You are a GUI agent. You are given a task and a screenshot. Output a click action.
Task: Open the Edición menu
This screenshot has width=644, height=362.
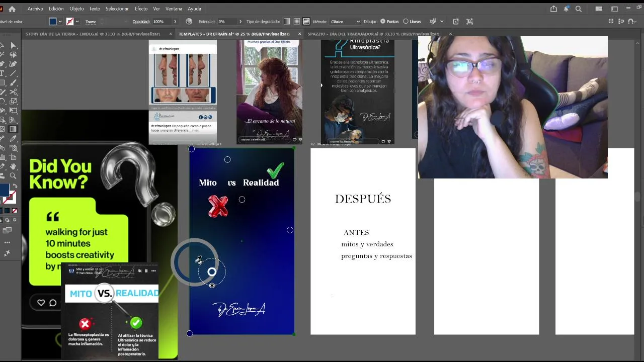pos(56,9)
